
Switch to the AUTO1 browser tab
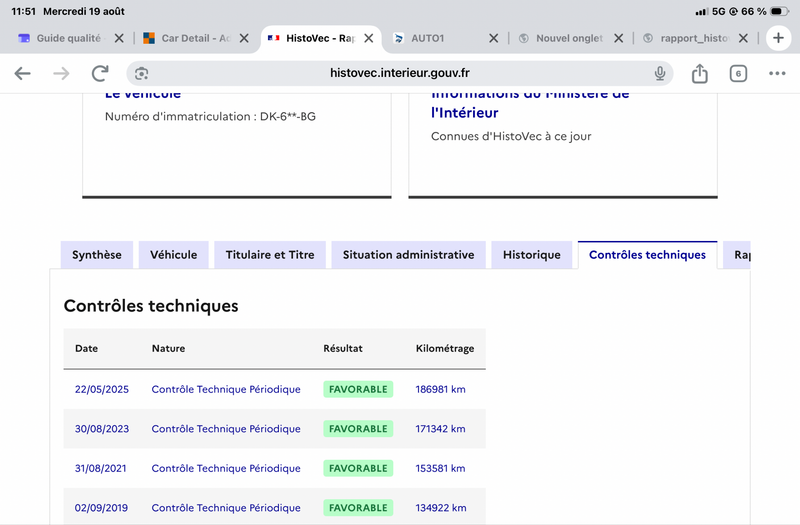point(428,38)
